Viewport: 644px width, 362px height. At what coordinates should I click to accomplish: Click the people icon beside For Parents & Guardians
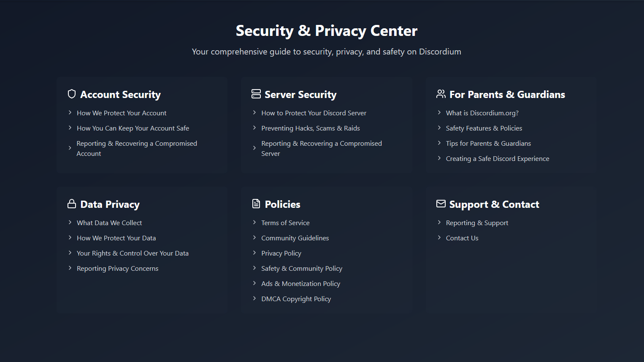click(x=441, y=94)
